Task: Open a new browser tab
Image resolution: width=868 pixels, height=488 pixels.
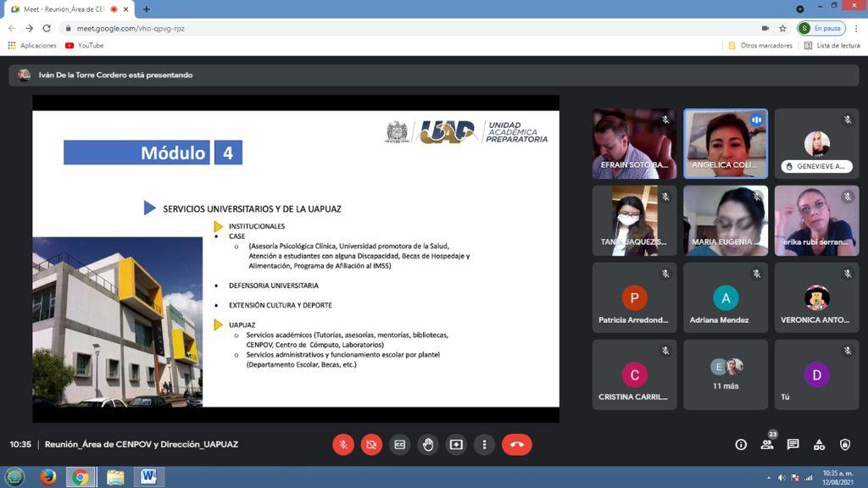Action: pos(147,9)
